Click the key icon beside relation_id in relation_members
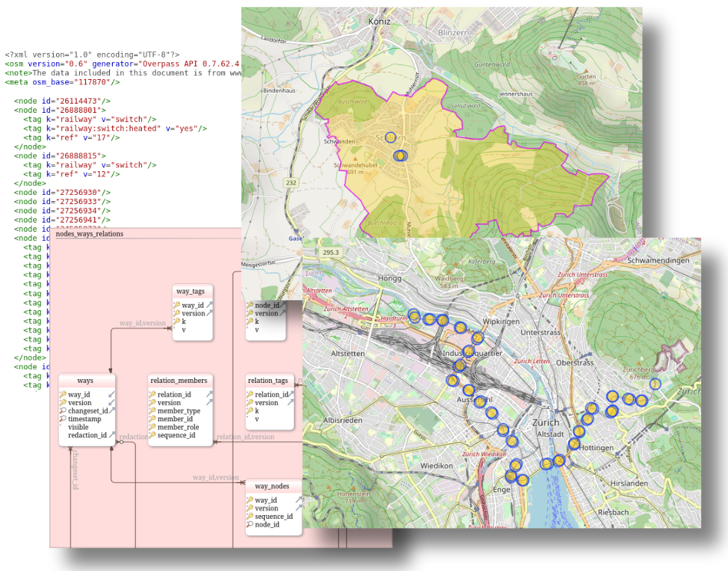 pyautogui.click(x=152, y=394)
